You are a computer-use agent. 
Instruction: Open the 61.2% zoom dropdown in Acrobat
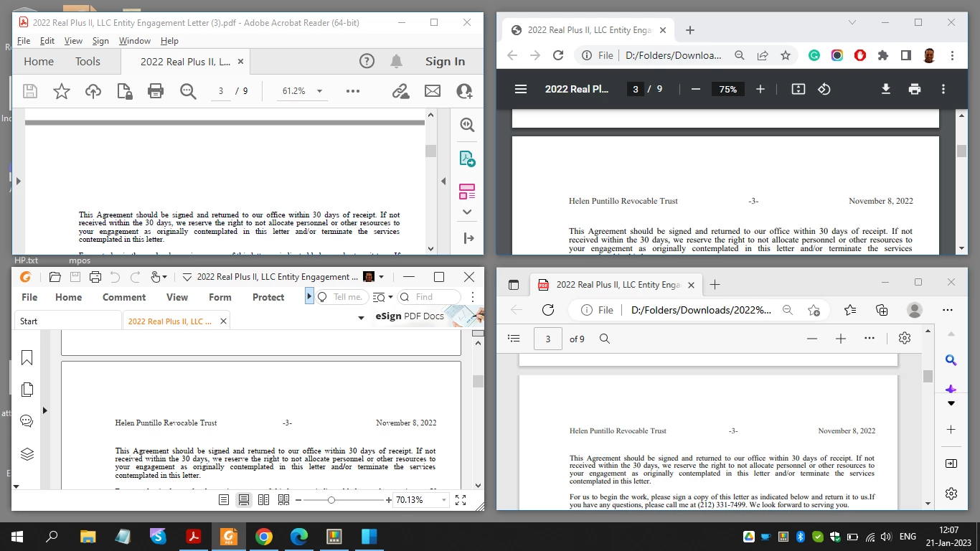coord(319,91)
